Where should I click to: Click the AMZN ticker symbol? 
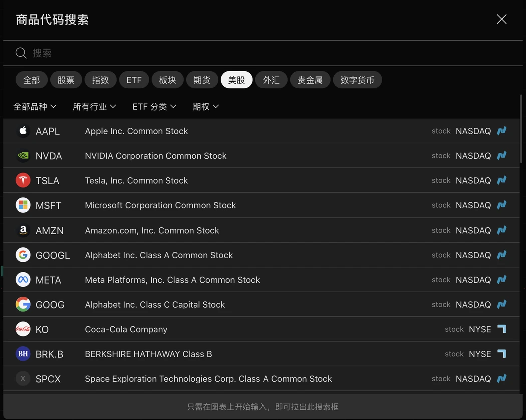pyautogui.click(x=49, y=231)
